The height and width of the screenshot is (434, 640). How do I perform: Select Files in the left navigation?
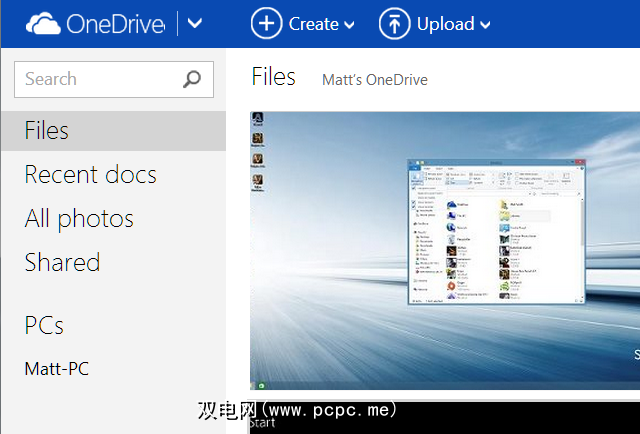pyautogui.click(x=47, y=131)
